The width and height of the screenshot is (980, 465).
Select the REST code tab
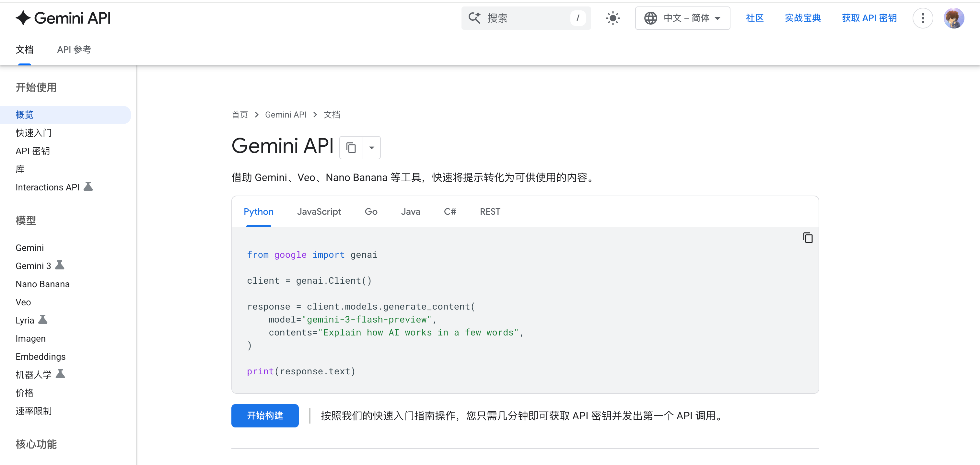point(490,211)
